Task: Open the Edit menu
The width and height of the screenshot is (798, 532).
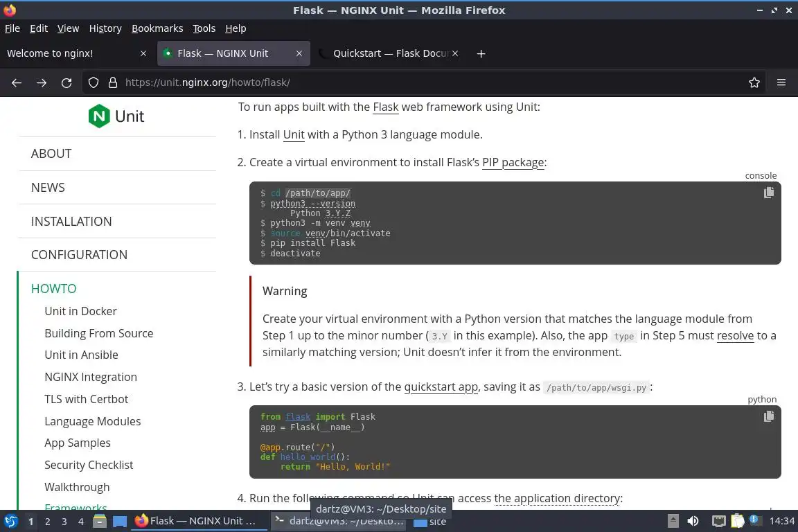Action: click(39, 28)
